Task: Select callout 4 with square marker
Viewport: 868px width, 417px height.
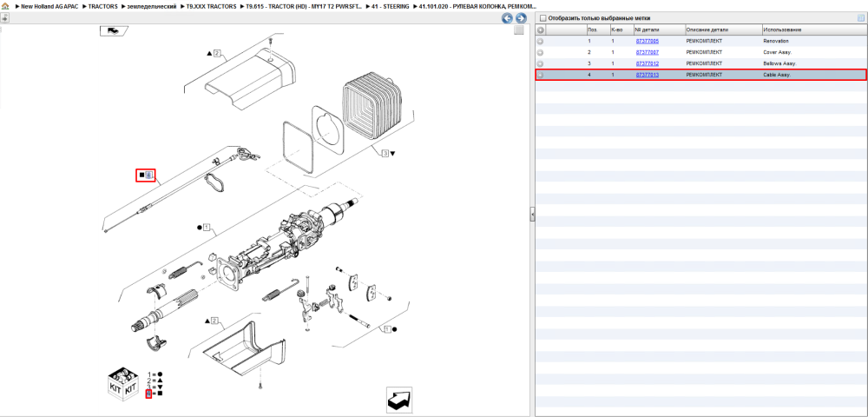Action: (148, 175)
